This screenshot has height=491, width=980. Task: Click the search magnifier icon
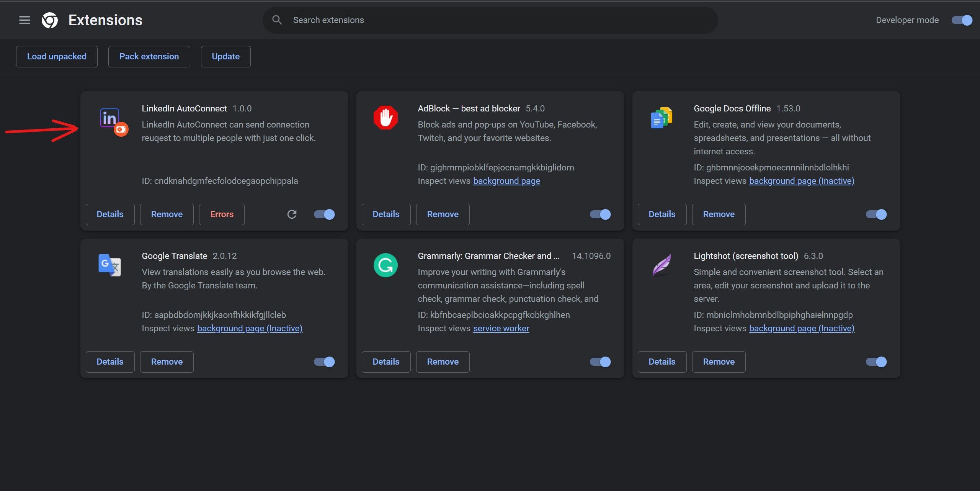click(x=277, y=20)
